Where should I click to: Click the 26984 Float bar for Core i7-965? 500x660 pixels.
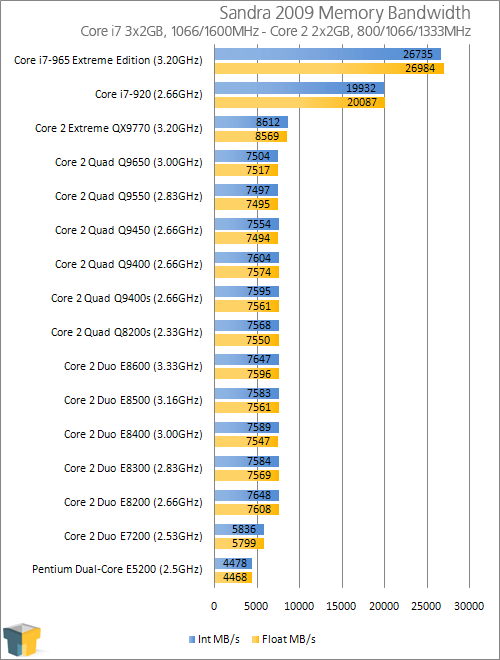(x=329, y=68)
